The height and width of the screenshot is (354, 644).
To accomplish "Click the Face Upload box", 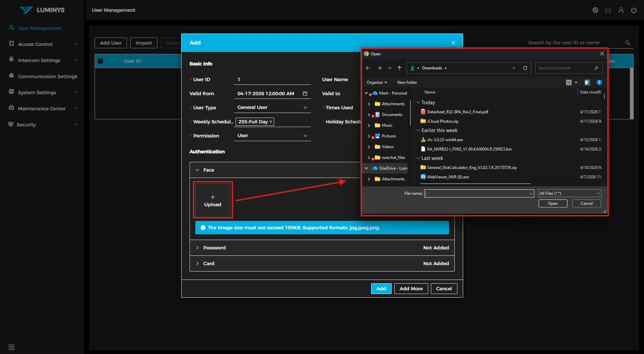I will 213,200.
